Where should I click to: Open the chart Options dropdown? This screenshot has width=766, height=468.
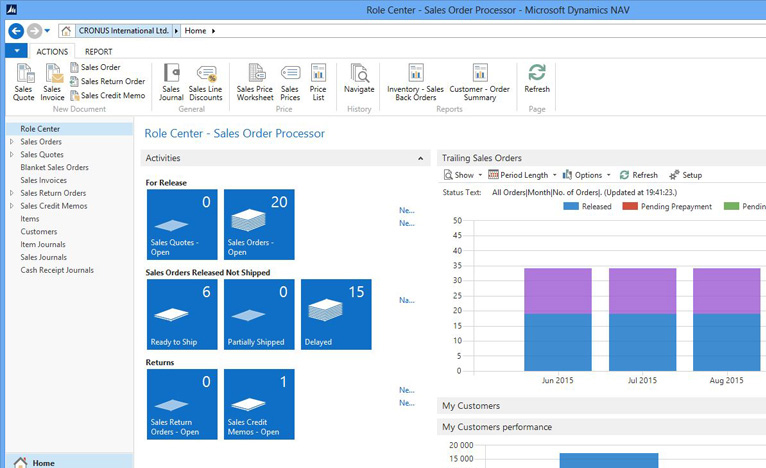click(586, 175)
